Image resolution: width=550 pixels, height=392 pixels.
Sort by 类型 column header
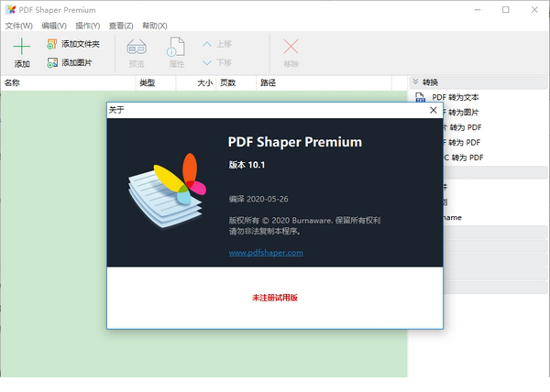(x=156, y=83)
